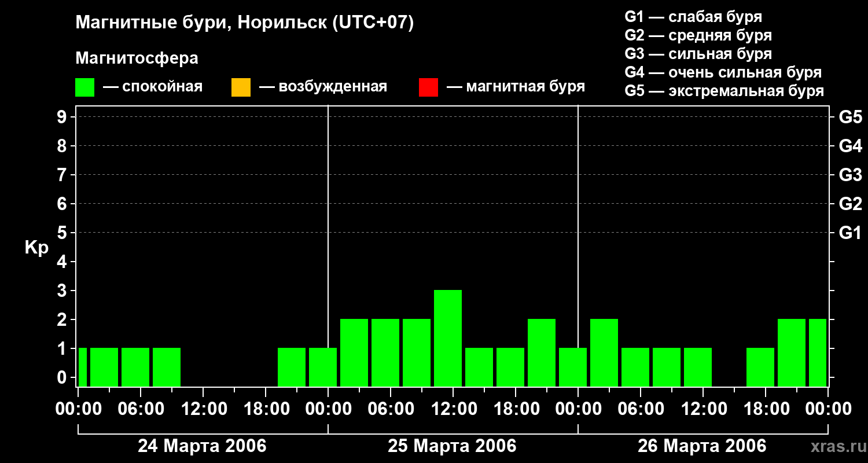868x463 pixels.
Task: Click the G1 label on the right axis
Action: (851, 233)
